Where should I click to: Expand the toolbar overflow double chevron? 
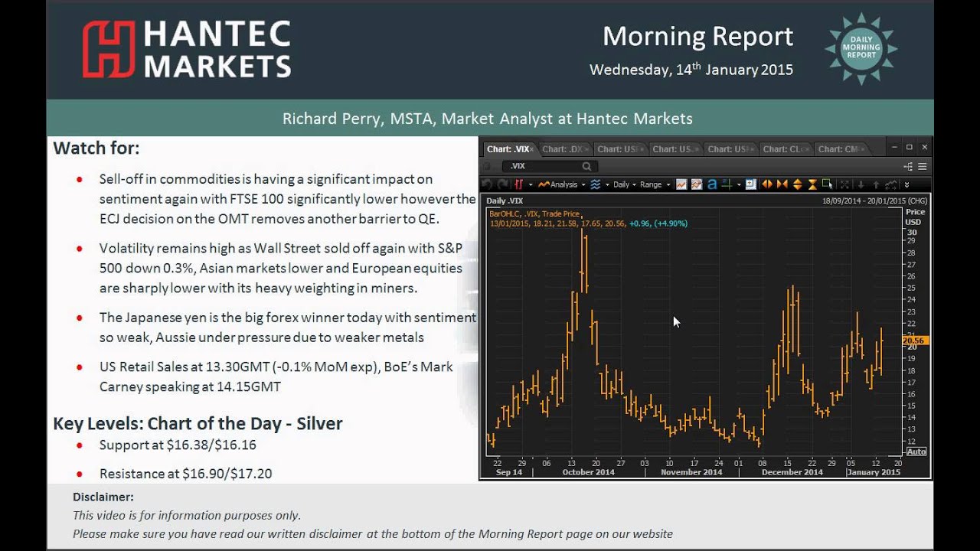point(906,184)
